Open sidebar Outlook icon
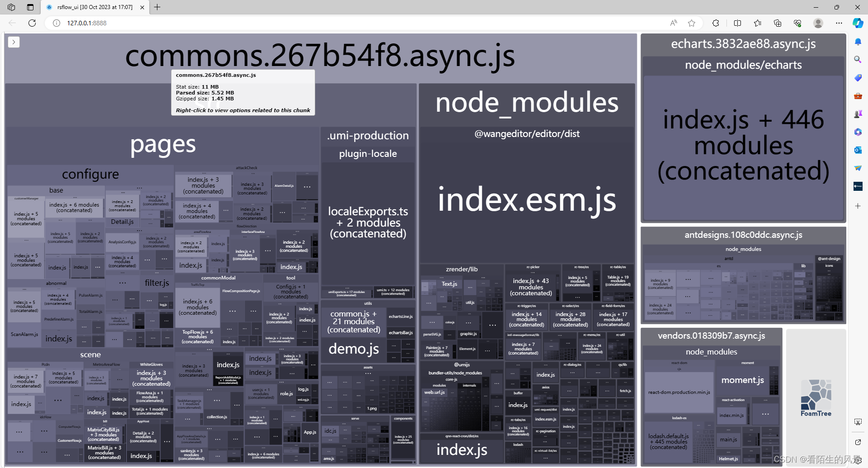Screen dimensions: 868x468 click(858, 150)
